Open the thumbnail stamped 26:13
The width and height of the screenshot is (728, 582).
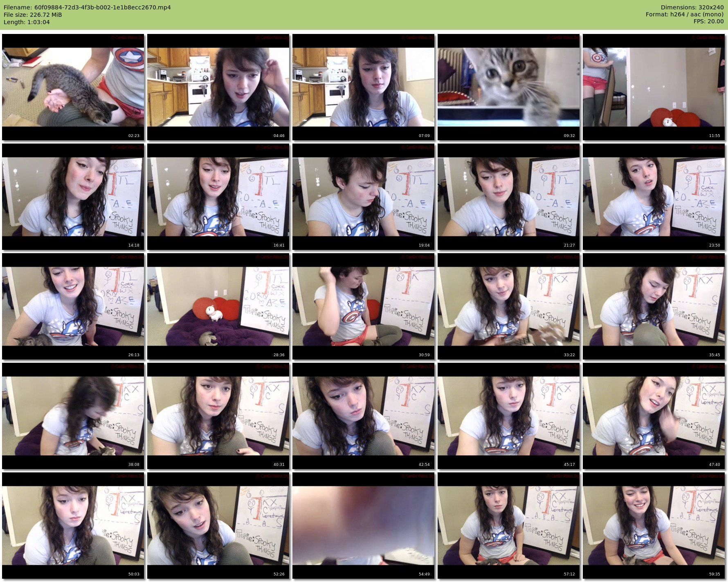[73, 306]
